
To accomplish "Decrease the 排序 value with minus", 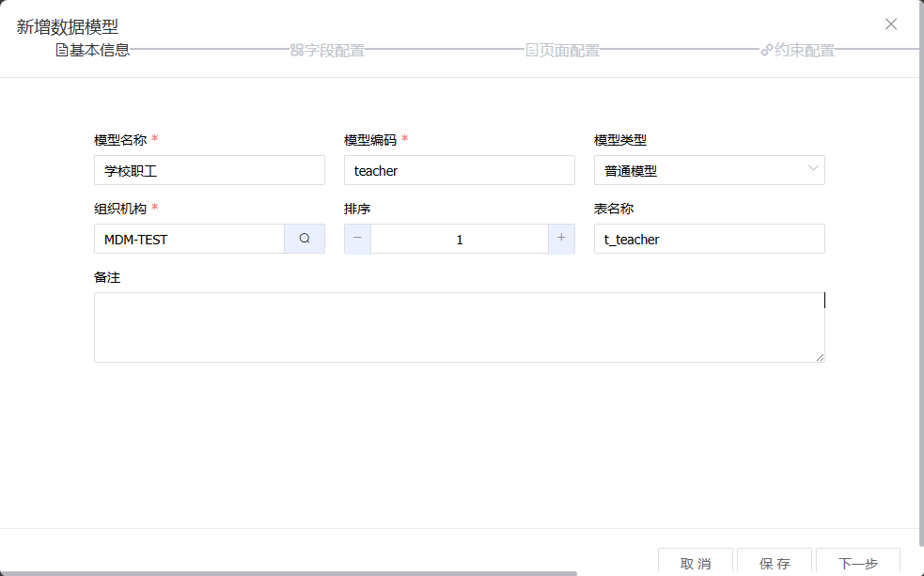I will pos(357,239).
